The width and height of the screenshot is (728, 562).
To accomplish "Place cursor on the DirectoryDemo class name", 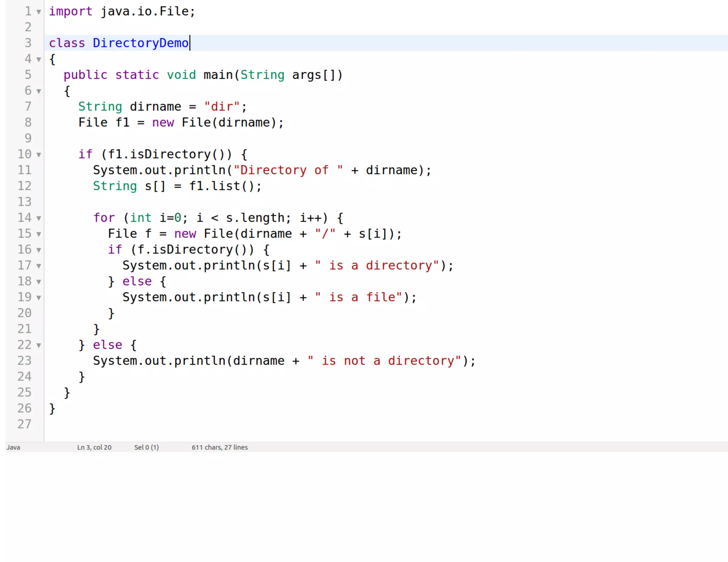I will 140,43.
